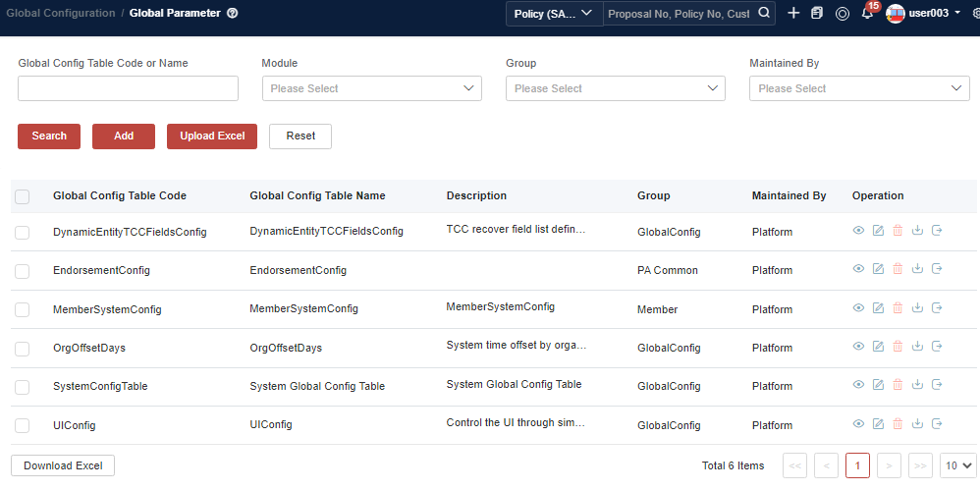The image size is (980, 491).
Task: Go to next page arrow
Action: 889,465
